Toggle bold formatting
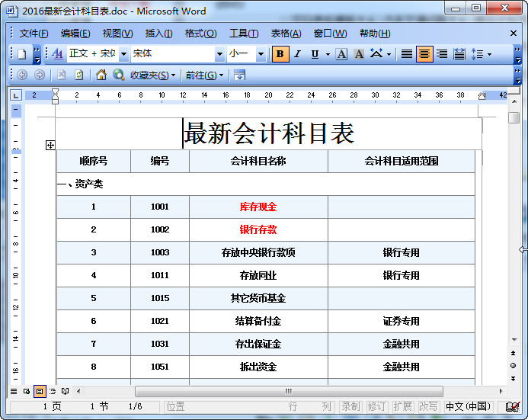Image resolution: width=528 pixels, height=420 pixels. tap(280, 54)
